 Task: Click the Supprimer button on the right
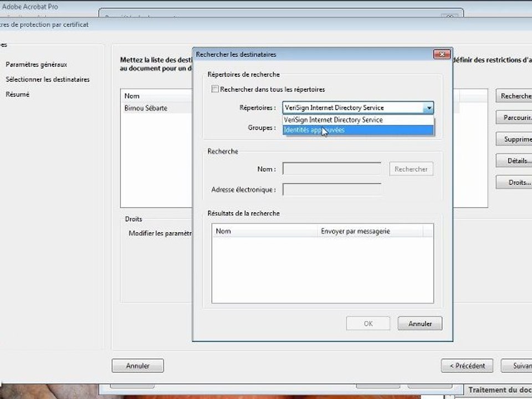[514, 139]
